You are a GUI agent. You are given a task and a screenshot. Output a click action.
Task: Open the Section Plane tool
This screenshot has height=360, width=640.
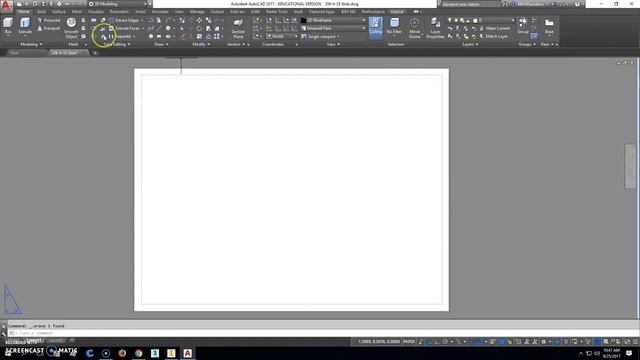pyautogui.click(x=238, y=28)
